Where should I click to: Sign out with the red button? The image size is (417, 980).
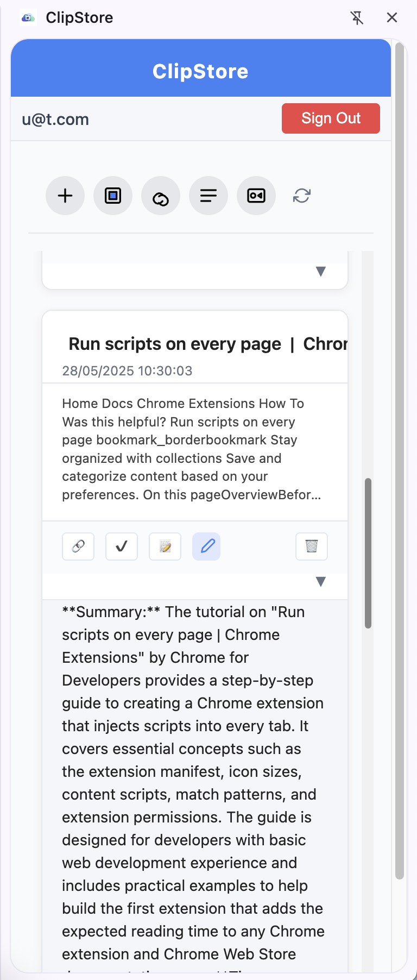[x=331, y=118]
